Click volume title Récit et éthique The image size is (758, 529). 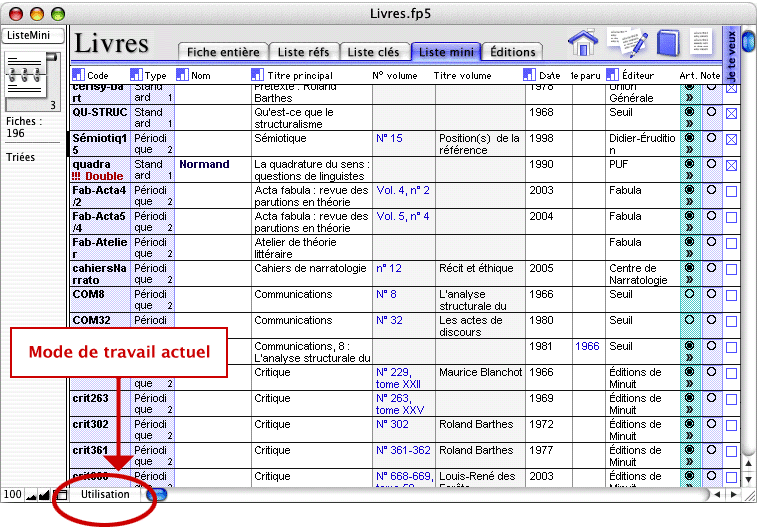tap(480, 274)
